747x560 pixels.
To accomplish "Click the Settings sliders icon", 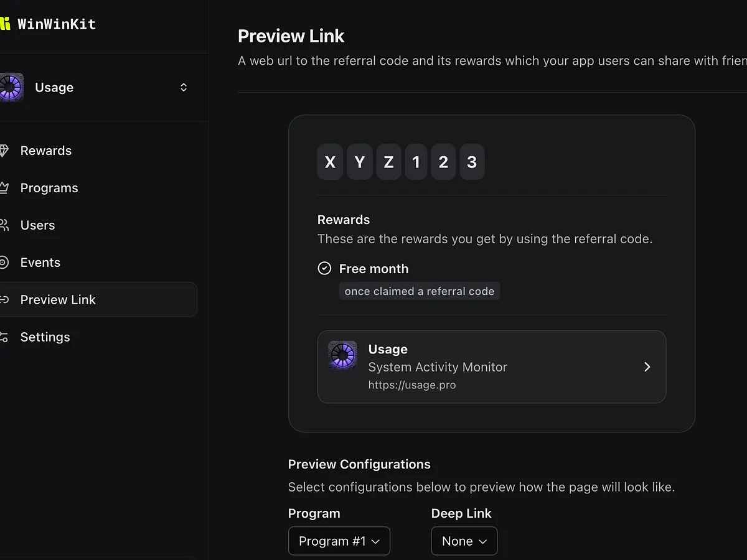I will (x=4, y=337).
